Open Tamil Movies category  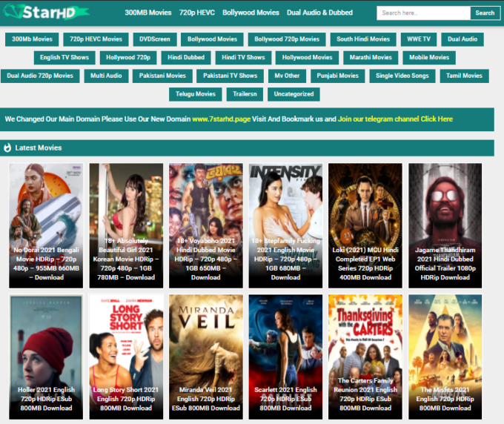464,76
